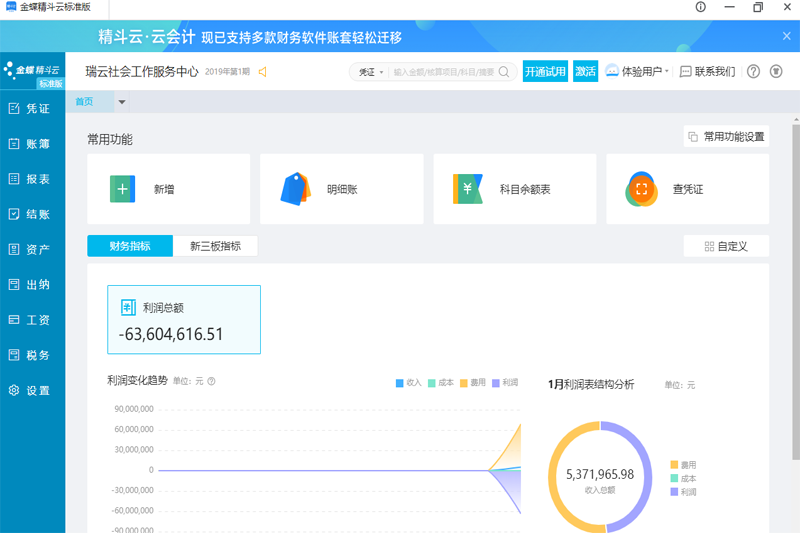
Task: Click the 激活 button
Action: click(x=585, y=71)
